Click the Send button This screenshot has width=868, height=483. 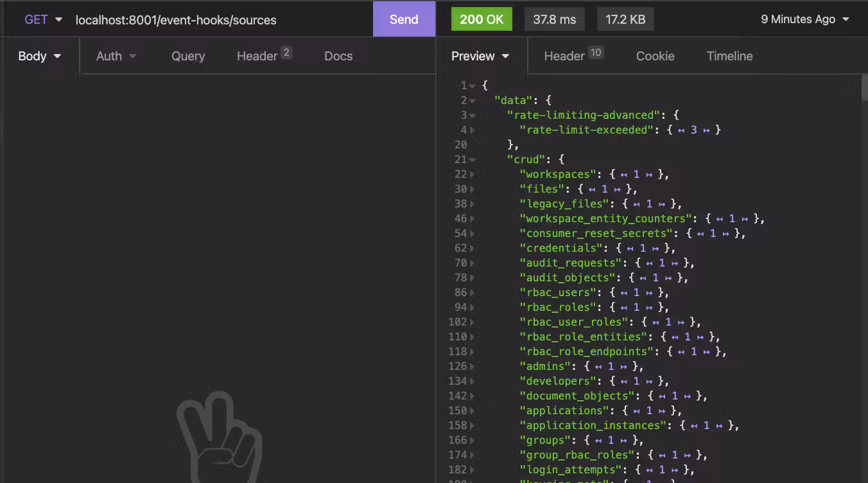[x=404, y=19]
